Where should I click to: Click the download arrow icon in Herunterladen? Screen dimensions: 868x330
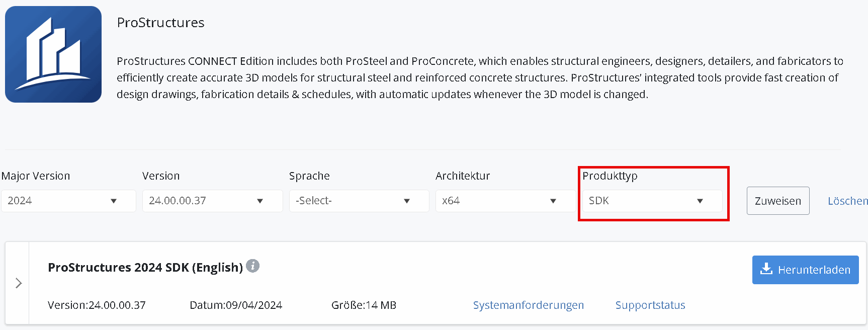[766, 269]
